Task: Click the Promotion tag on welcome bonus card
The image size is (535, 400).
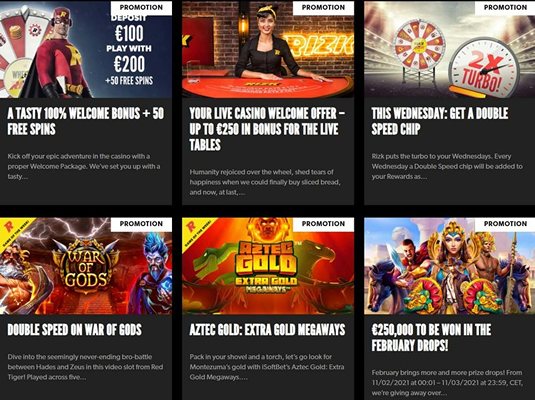Action: click(141, 8)
